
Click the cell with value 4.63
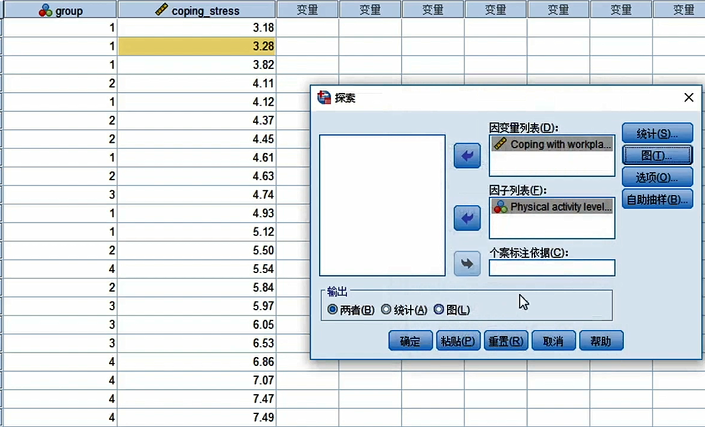pos(197,176)
